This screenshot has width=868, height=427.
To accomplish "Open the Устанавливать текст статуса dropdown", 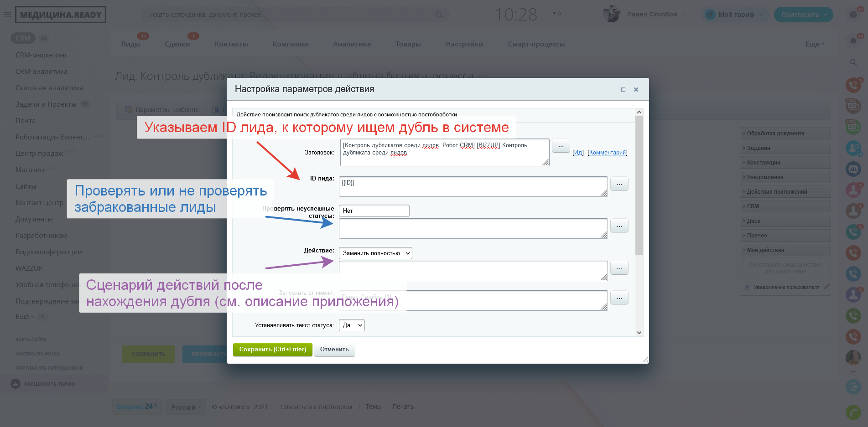I will (x=352, y=325).
